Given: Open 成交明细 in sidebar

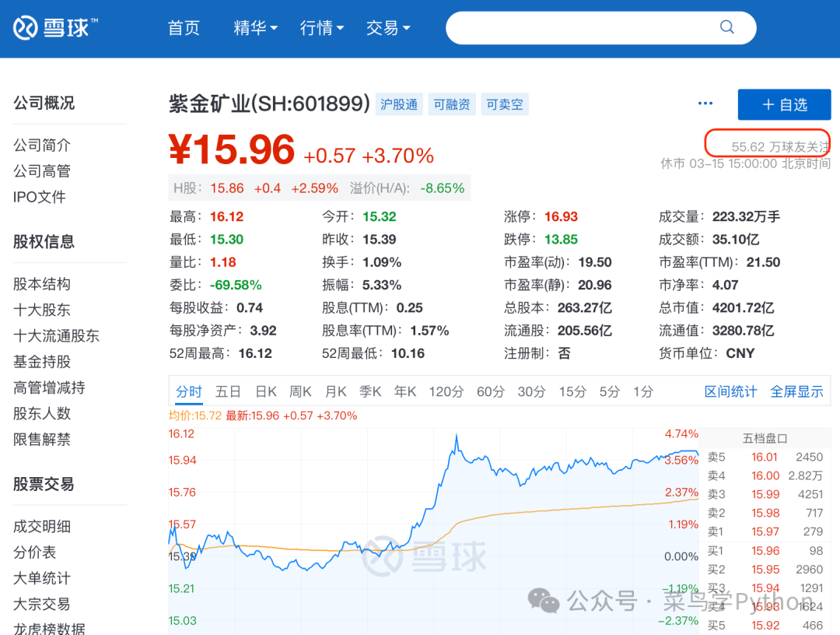Looking at the screenshot, I should 42,526.
